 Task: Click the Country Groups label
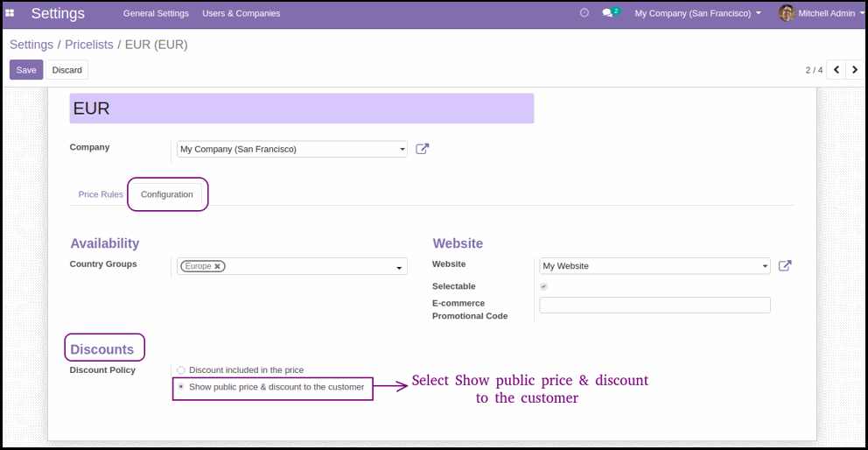click(x=103, y=264)
